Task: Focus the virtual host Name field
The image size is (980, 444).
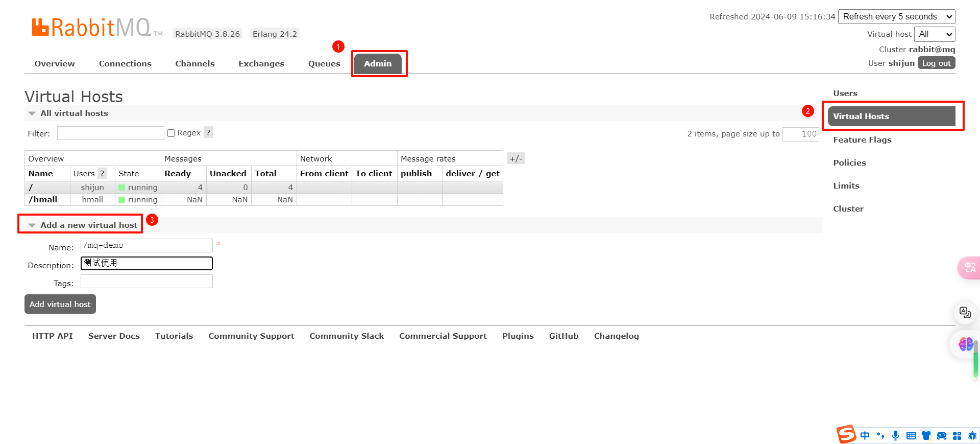Action: pos(146,245)
